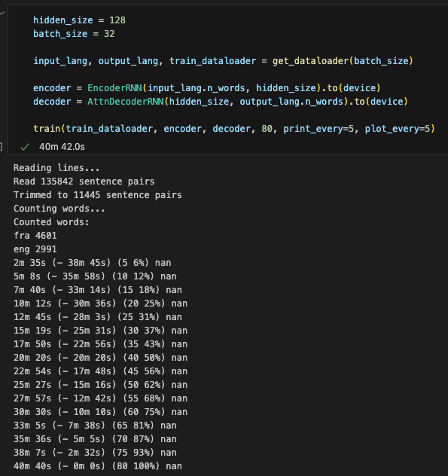Viewport: 448px width, 476px height.
Task: Click the train function call
Action: (47, 129)
